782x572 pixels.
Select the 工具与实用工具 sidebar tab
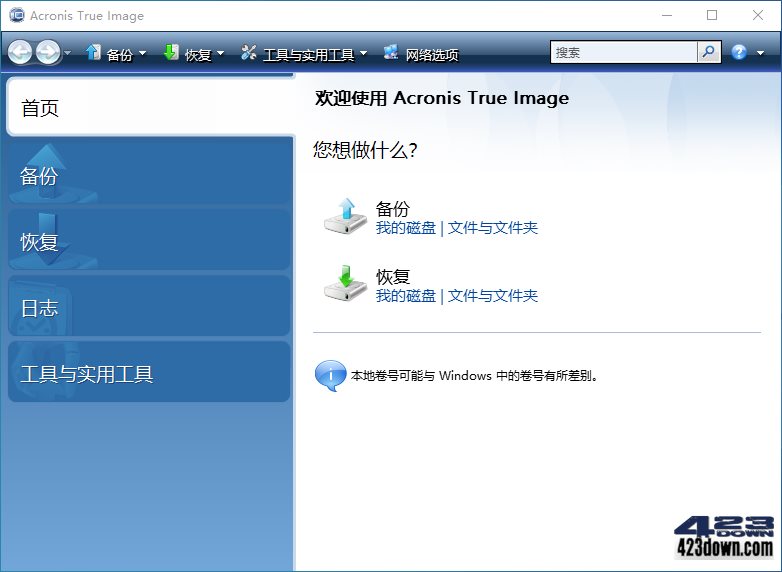pyautogui.click(x=149, y=372)
